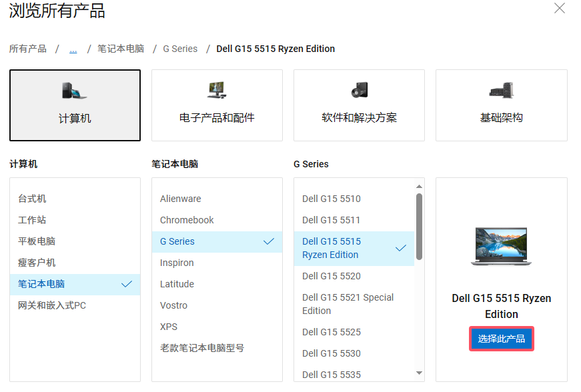Click the 选择此产品 button
The image size is (581, 392).
click(501, 339)
